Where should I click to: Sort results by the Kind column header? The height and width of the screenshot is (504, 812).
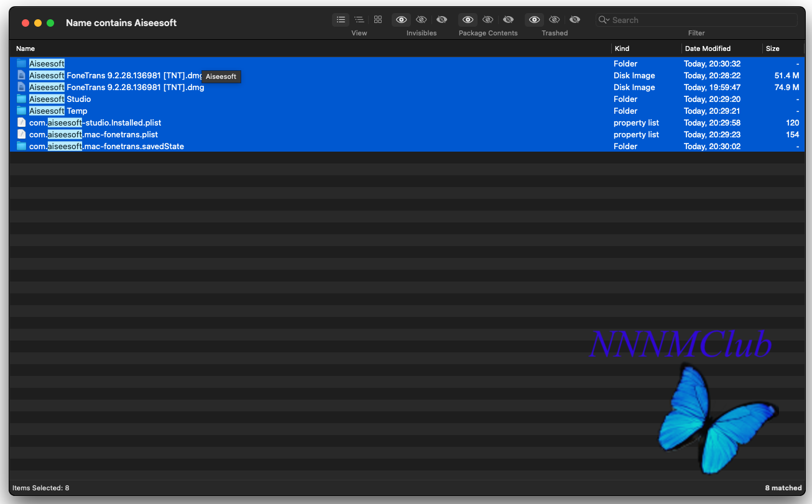(x=647, y=48)
